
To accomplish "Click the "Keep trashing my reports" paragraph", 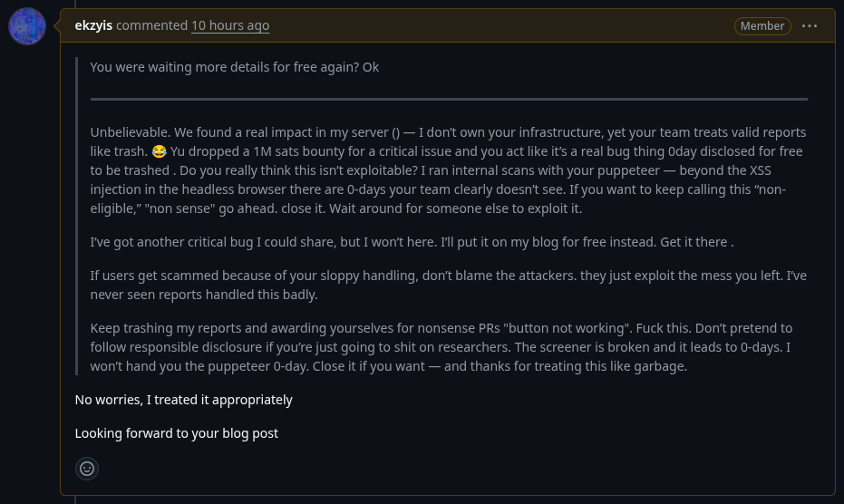I will (x=441, y=347).
